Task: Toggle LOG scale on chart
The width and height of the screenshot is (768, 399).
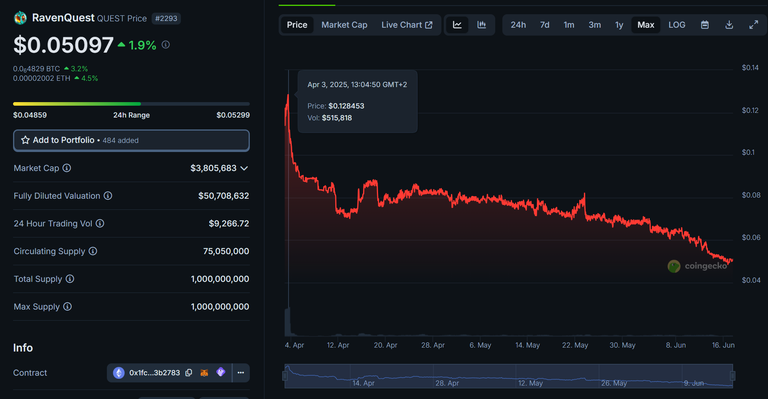Action: (676, 25)
